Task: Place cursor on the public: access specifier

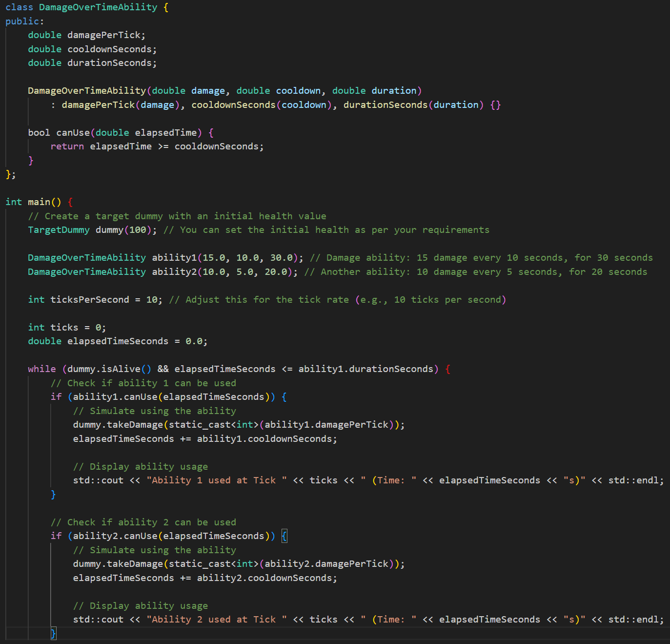Action: (24, 21)
